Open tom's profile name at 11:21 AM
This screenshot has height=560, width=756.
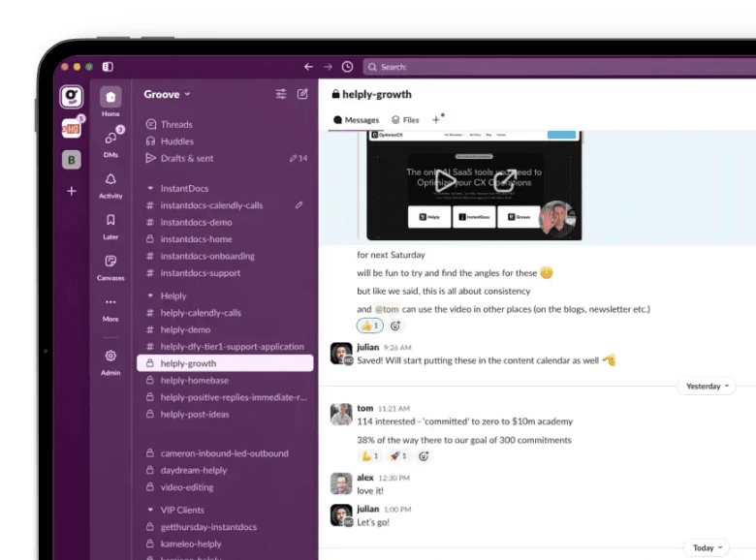[x=365, y=408]
